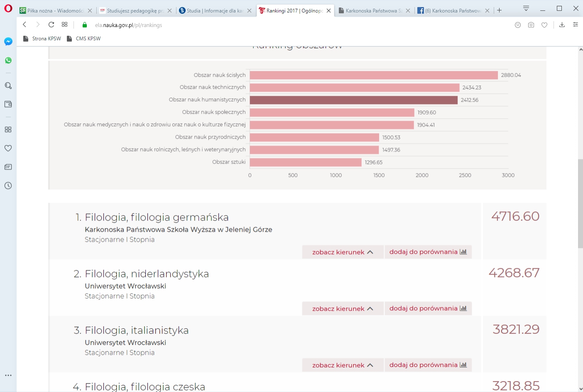Viewport: 583px width, 392px height.
Task: Click the score 4716.60
Action: pyautogui.click(x=515, y=216)
